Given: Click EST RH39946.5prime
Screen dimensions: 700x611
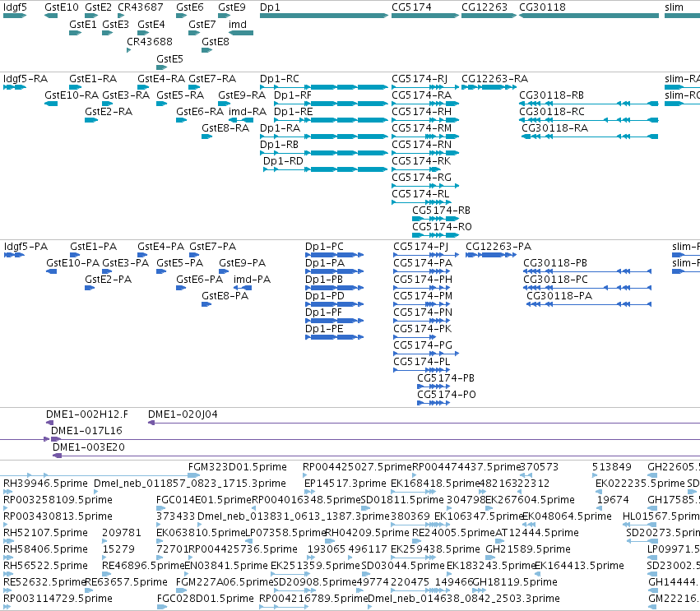Looking at the screenshot, I should (x=45, y=484).
